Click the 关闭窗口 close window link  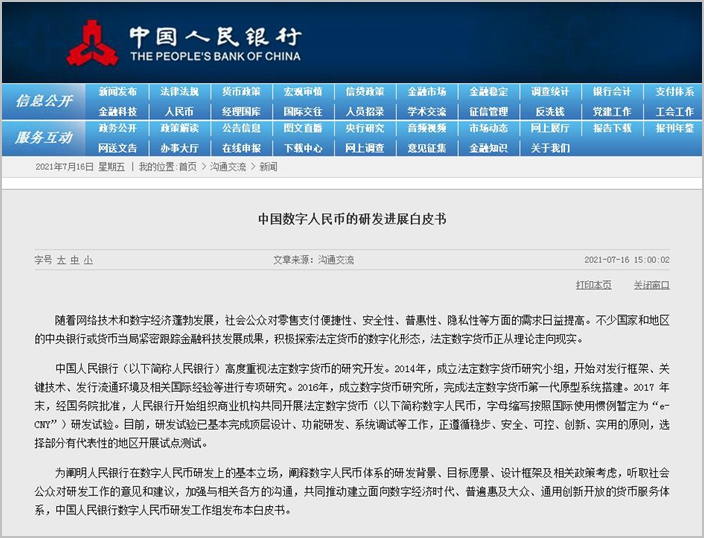(651, 285)
